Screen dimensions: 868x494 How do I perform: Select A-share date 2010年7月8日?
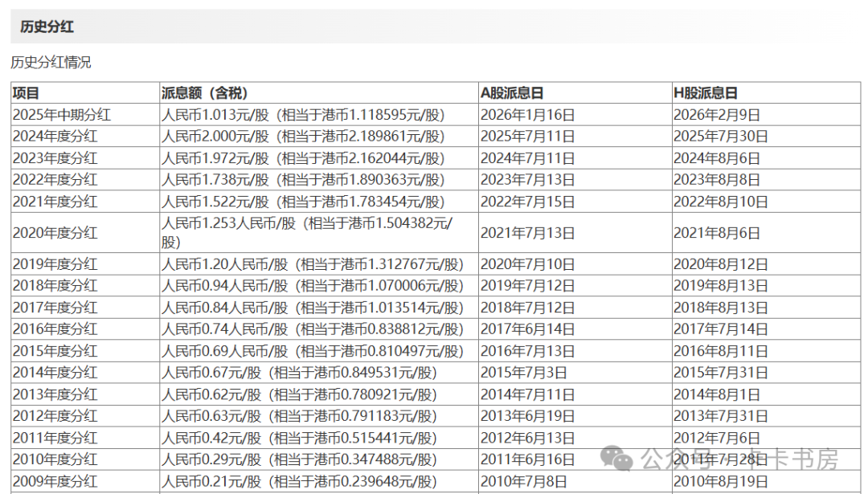(x=524, y=481)
